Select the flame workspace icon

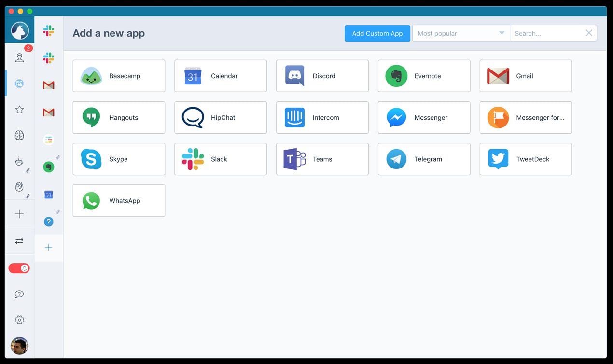click(x=19, y=187)
